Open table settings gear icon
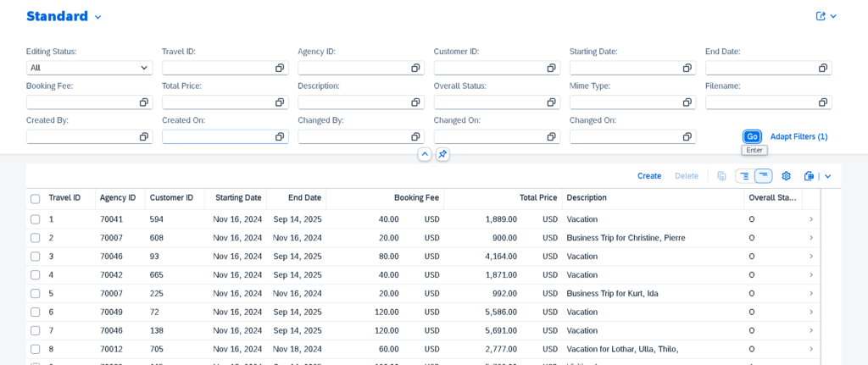The height and width of the screenshot is (365, 868). [786, 176]
